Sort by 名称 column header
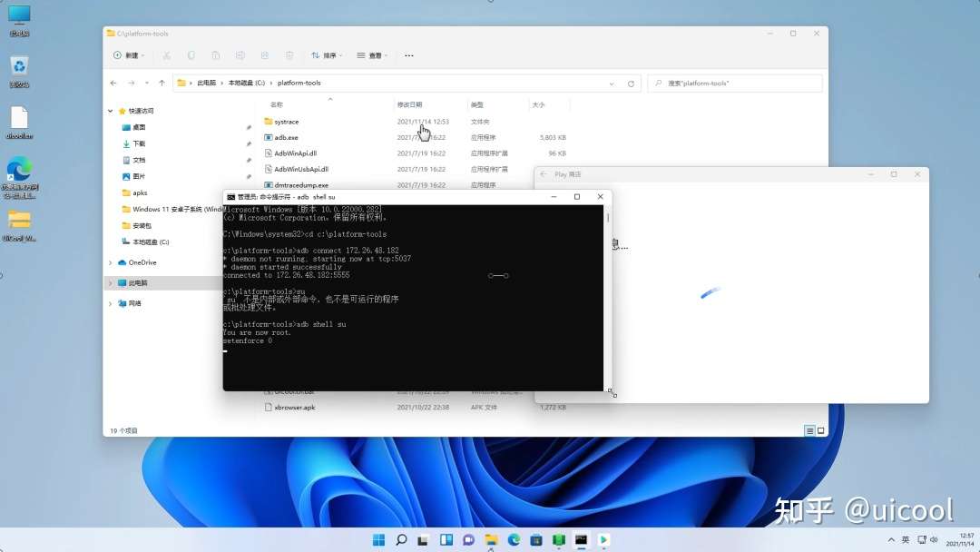Image resolution: width=980 pixels, height=552 pixels. pos(276,104)
